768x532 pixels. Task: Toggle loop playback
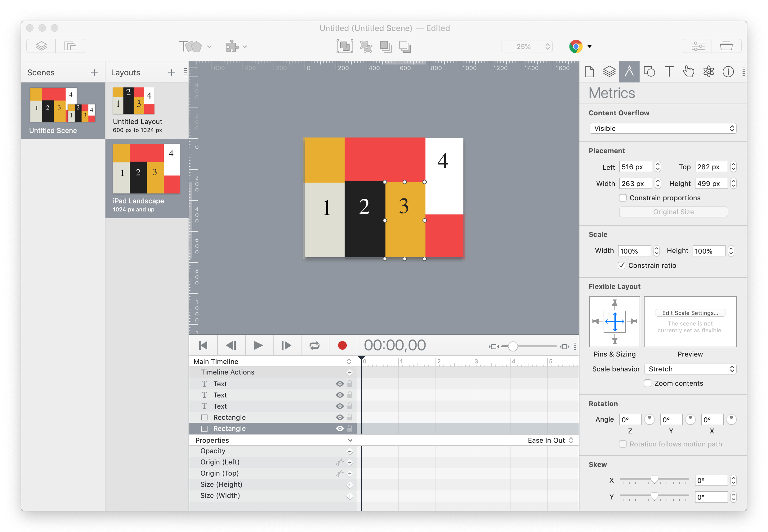click(x=315, y=345)
